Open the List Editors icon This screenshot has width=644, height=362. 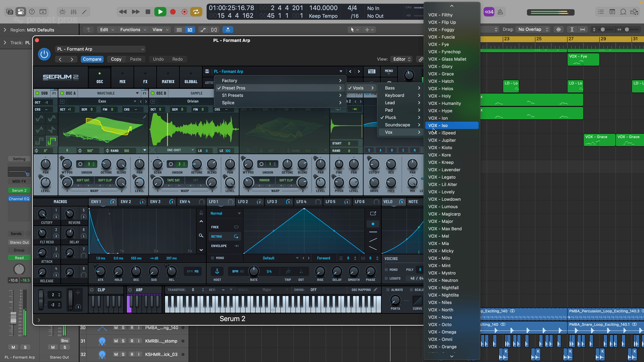(x=601, y=12)
